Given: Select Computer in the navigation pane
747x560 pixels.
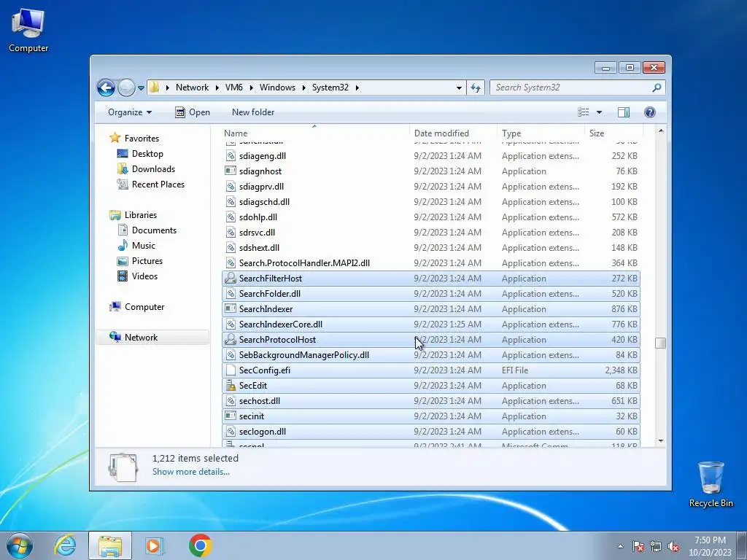Looking at the screenshot, I should [x=144, y=307].
